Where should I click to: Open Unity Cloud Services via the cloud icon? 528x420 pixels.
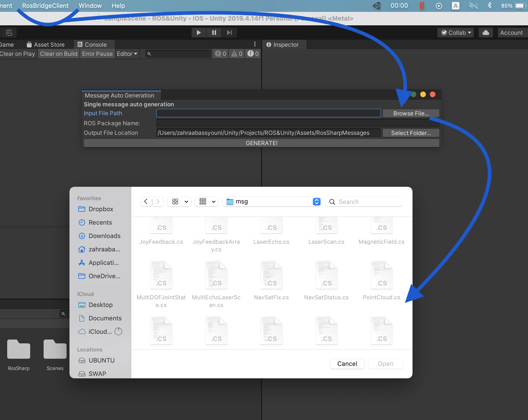pos(486,32)
